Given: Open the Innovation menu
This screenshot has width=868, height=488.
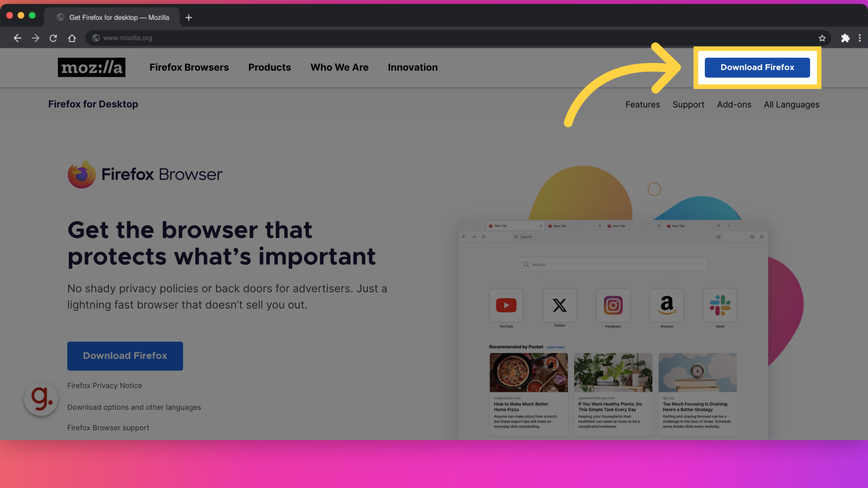Looking at the screenshot, I should (x=413, y=67).
